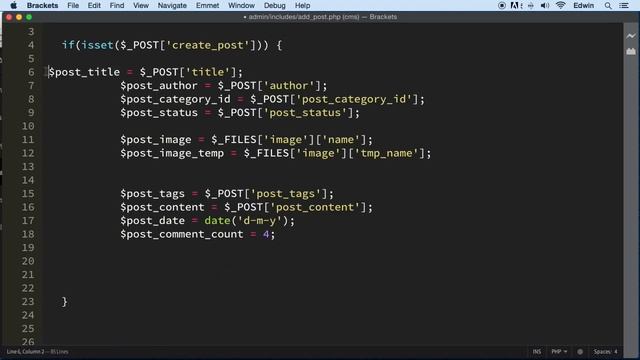Click the 'd-m-y' date format string
640x360 pixels.
pos(260,220)
